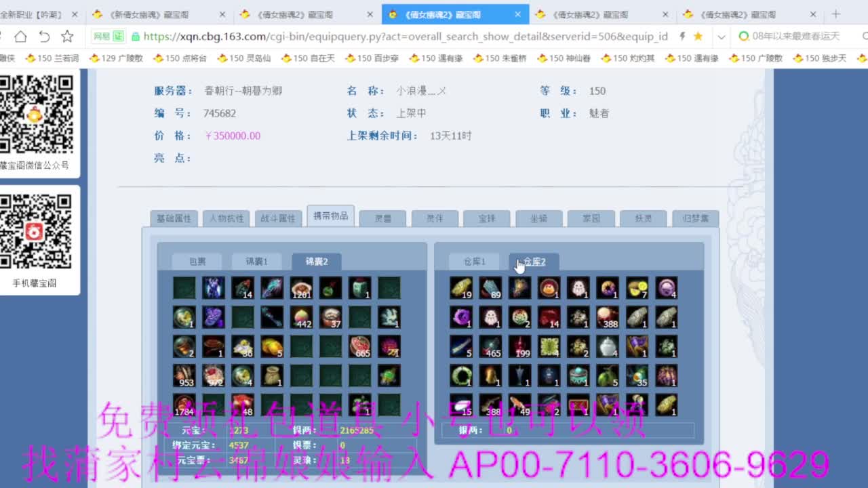This screenshot has height=488, width=868.
Task: Switch to the 基础属性 tab
Action: [174, 218]
